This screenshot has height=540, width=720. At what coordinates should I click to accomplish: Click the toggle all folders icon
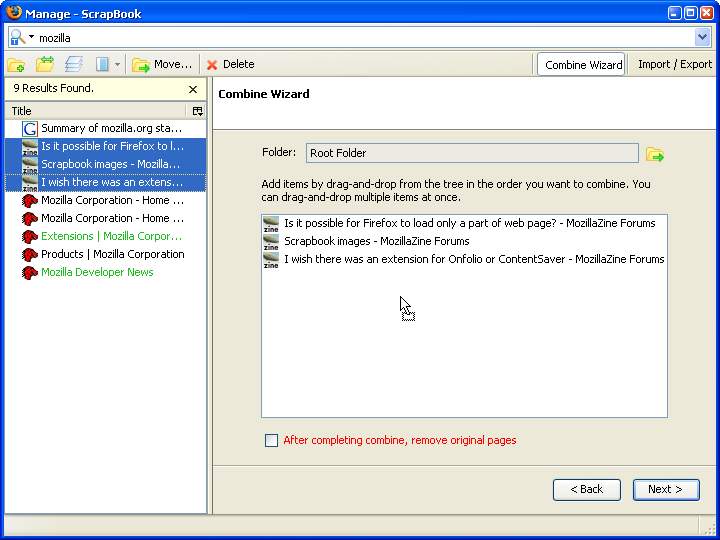(x=45, y=64)
